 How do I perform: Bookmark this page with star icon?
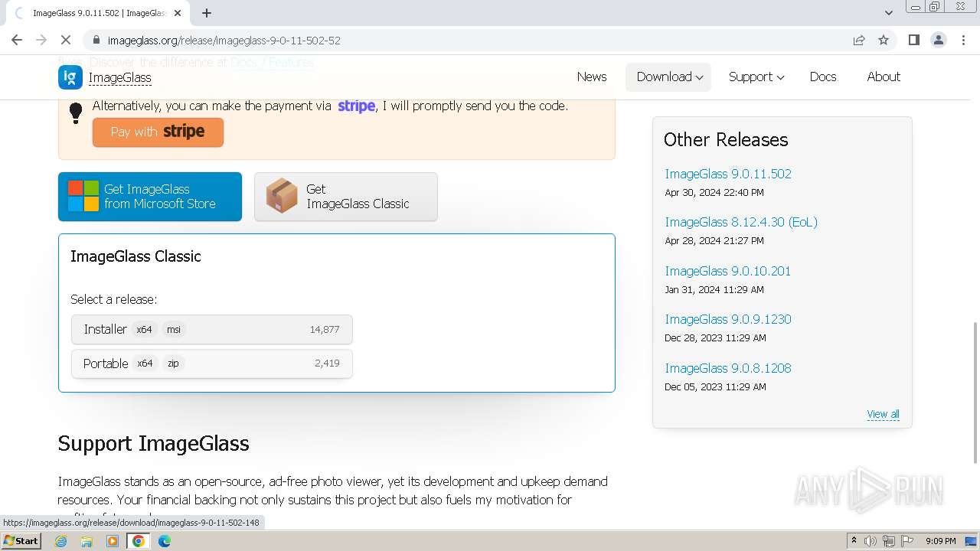tap(884, 40)
